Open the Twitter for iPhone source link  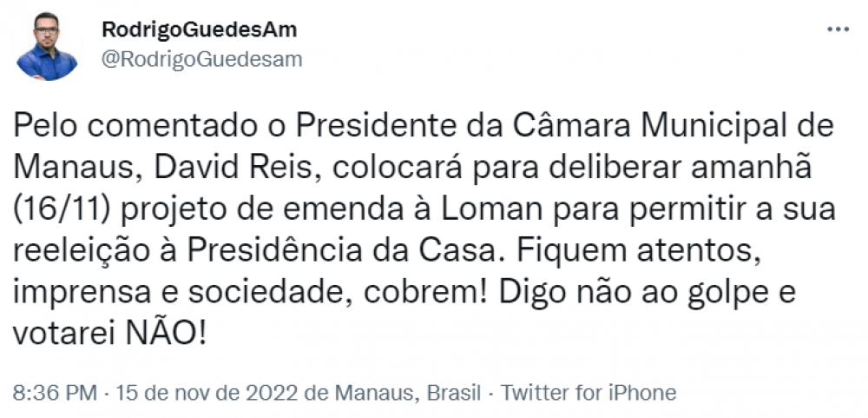(x=589, y=393)
